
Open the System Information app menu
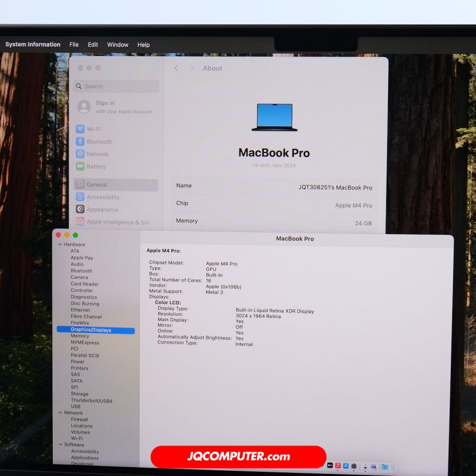tap(33, 44)
